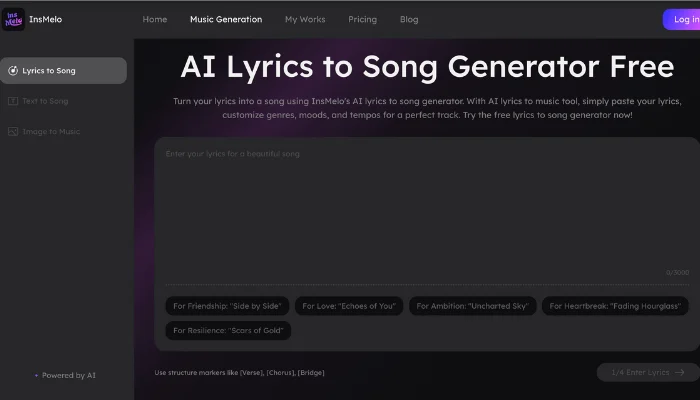This screenshot has height=400, width=700.
Task: Click the InsMelo logo icon
Action: click(13, 19)
